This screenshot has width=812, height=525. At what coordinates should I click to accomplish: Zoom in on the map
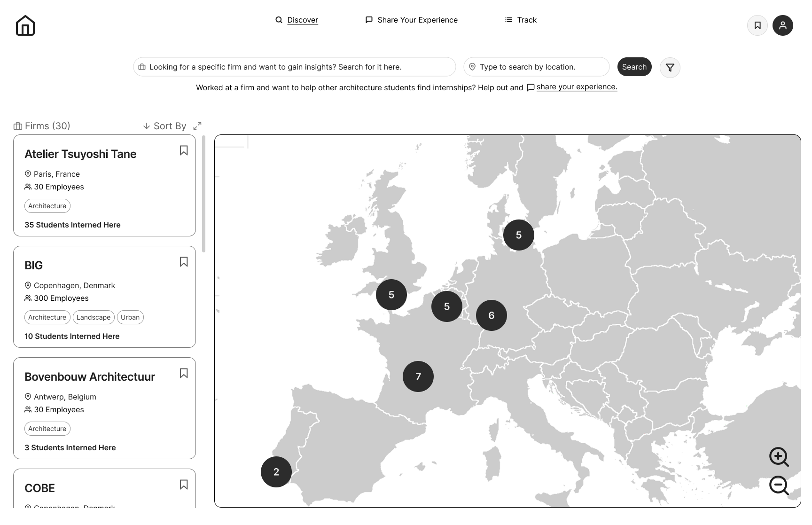click(x=779, y=457)
